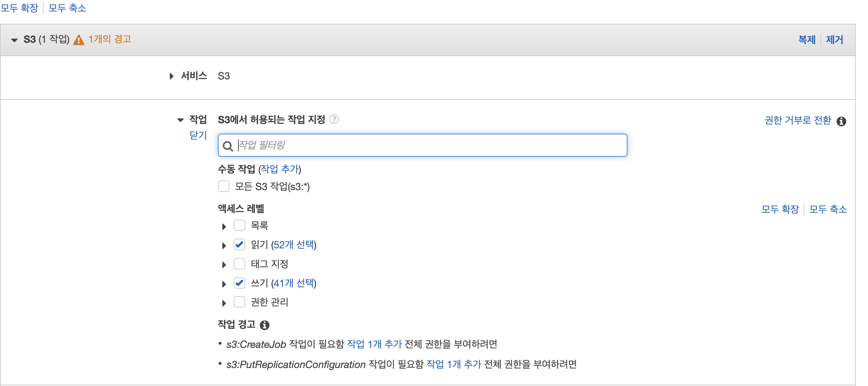Collapse the 작업 section arrow
The width and height of the screenshot is (868, 386).
click(x=181, y=120)
